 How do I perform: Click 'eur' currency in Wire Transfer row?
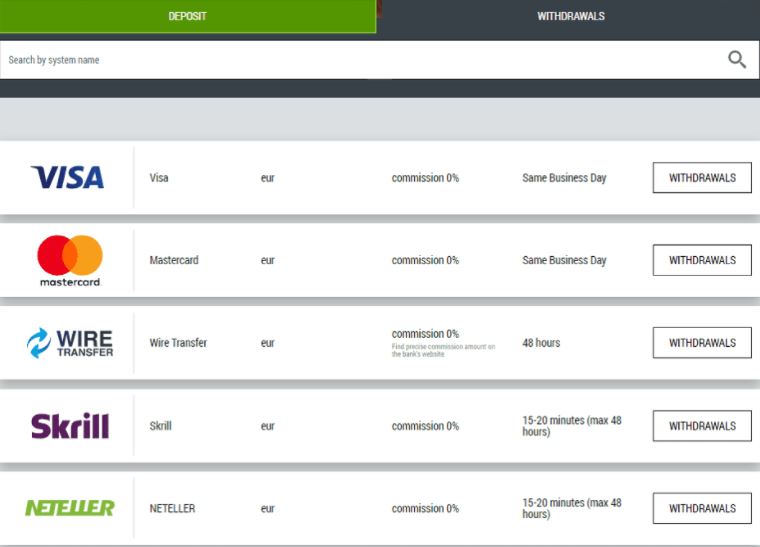[268, 343]
